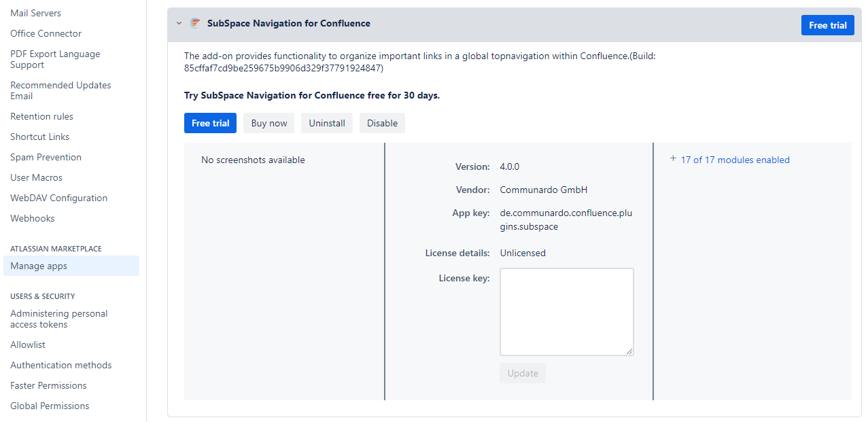
Task: Navigate to Spam Prevention
Action: [x=46, y=157]
